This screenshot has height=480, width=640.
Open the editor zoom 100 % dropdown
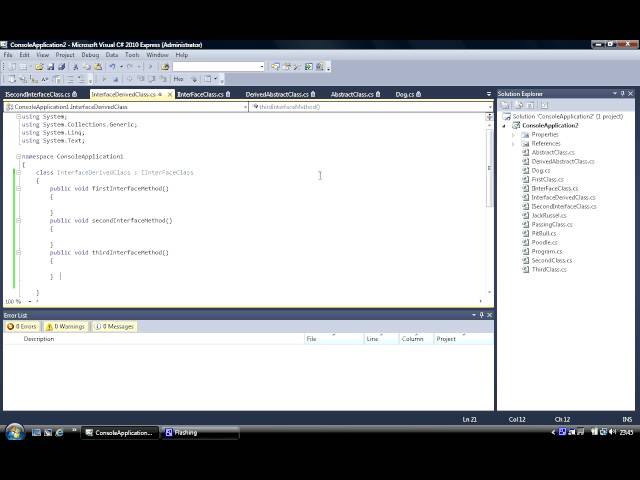point(29,302)
